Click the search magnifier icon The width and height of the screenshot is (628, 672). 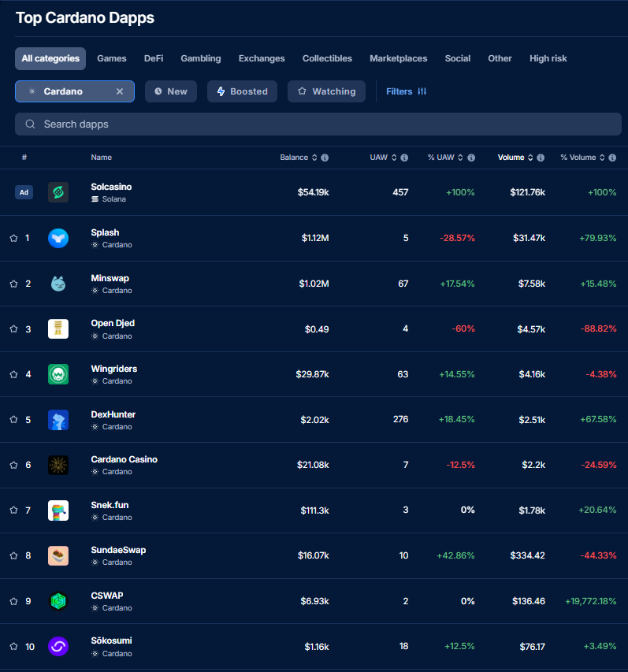[x=30, y=124]
